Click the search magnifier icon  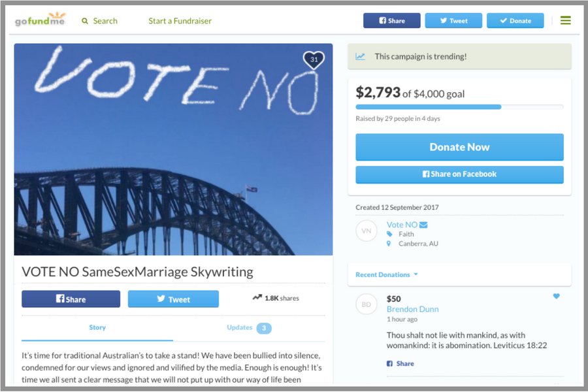(85, 21)
